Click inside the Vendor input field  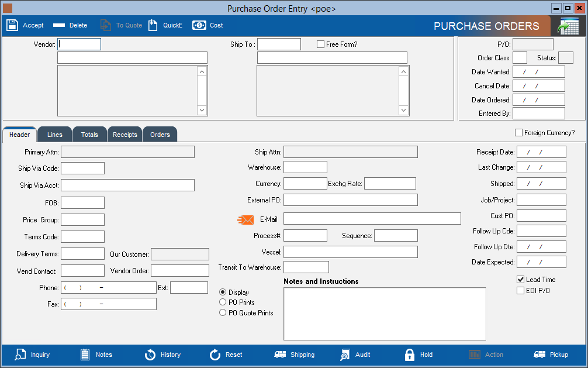tap(79, 44)
